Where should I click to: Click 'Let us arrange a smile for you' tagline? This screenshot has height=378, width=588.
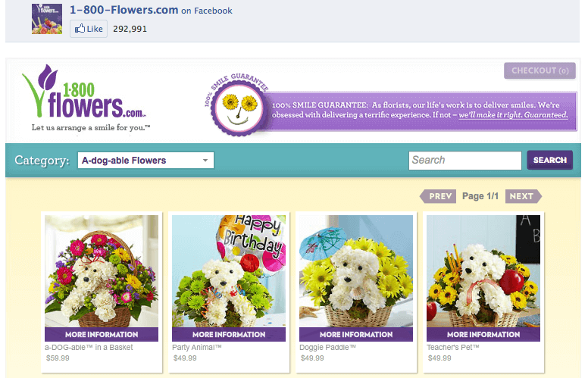click(91, 128)
